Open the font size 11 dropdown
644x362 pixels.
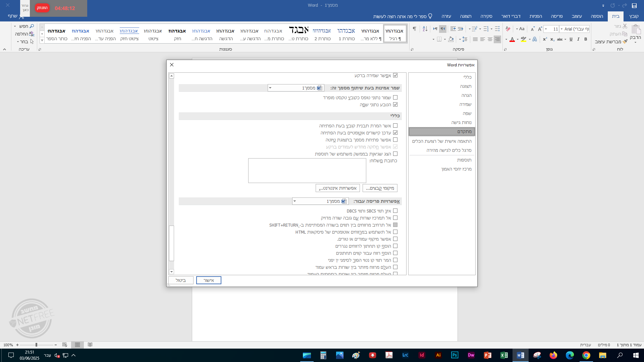pos(546,29)
